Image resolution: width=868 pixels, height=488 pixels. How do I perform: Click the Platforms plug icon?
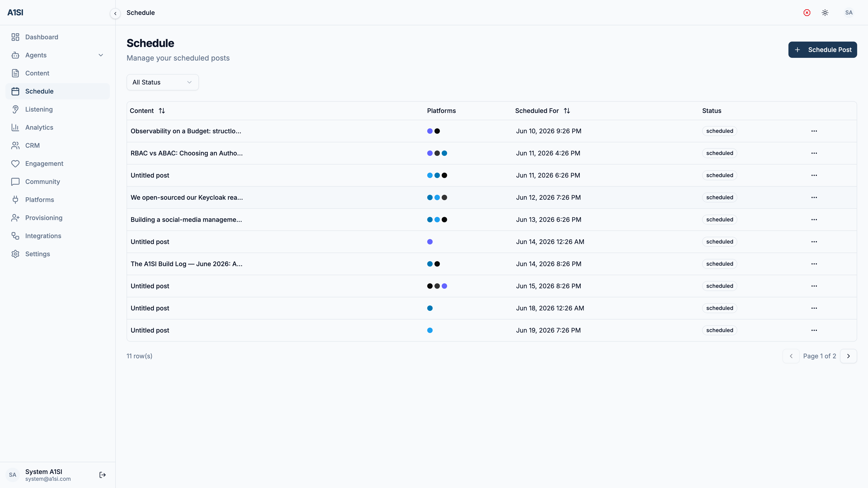click(15, 200)
